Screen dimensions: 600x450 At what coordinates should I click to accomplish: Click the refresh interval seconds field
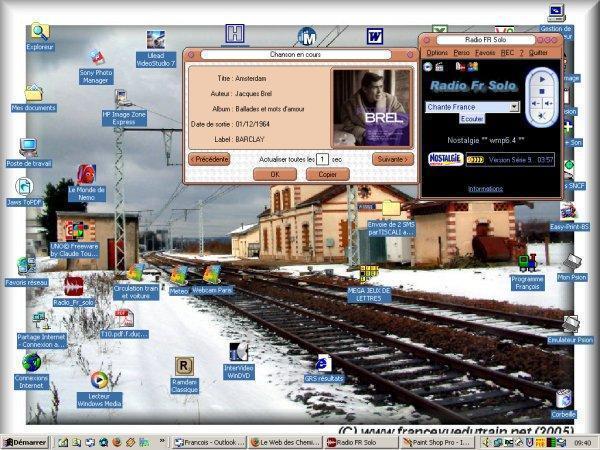[x=323, y=159]
